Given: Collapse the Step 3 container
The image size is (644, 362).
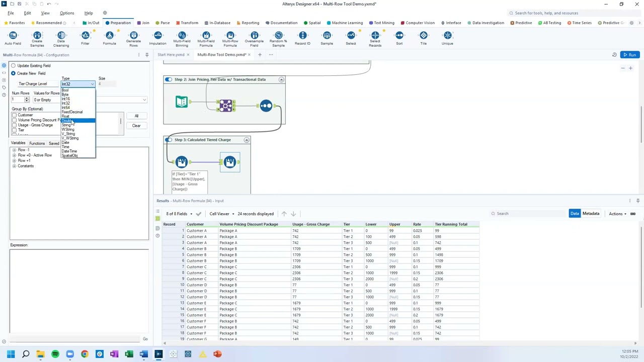Looking at the screenshot, I should click(247, 140).
